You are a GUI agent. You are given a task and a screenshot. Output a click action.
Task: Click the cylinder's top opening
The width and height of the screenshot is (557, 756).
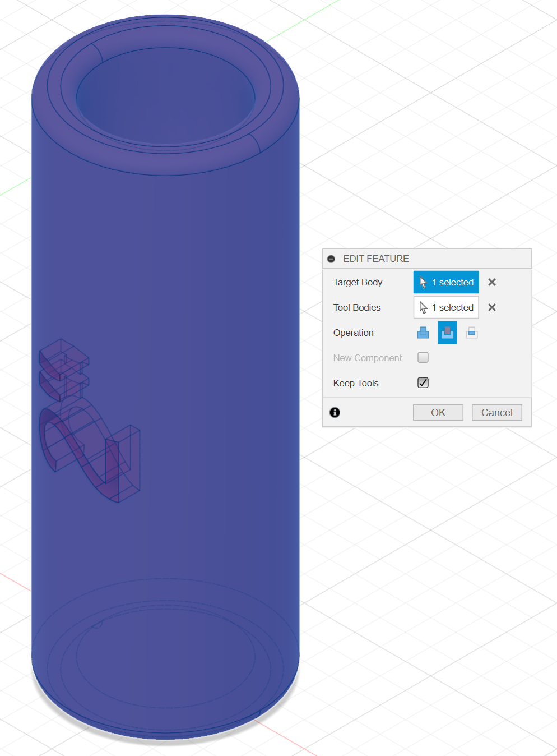click(x=165, y=96)
